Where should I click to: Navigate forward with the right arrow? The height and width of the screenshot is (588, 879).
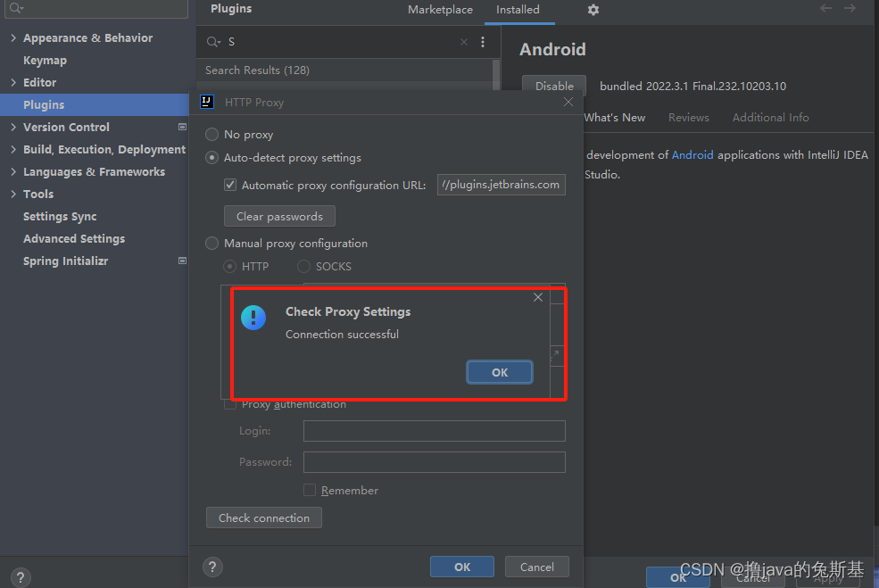point(850,8)
